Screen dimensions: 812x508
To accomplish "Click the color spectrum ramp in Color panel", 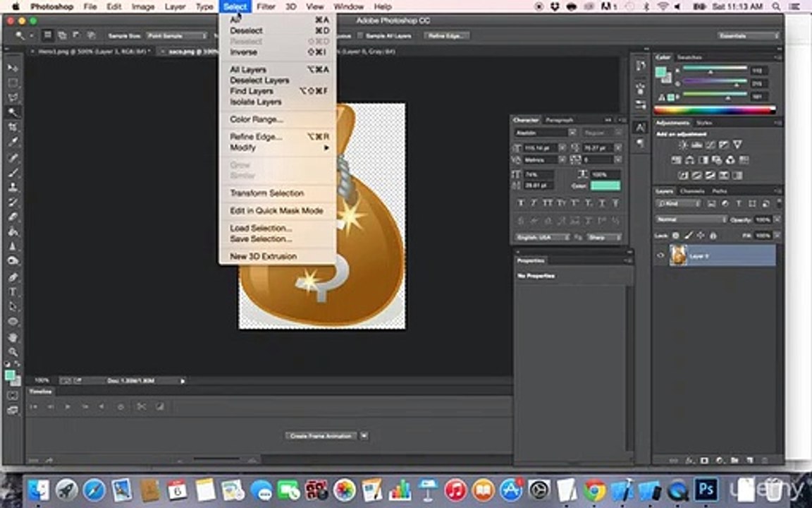I will [714, 110].
